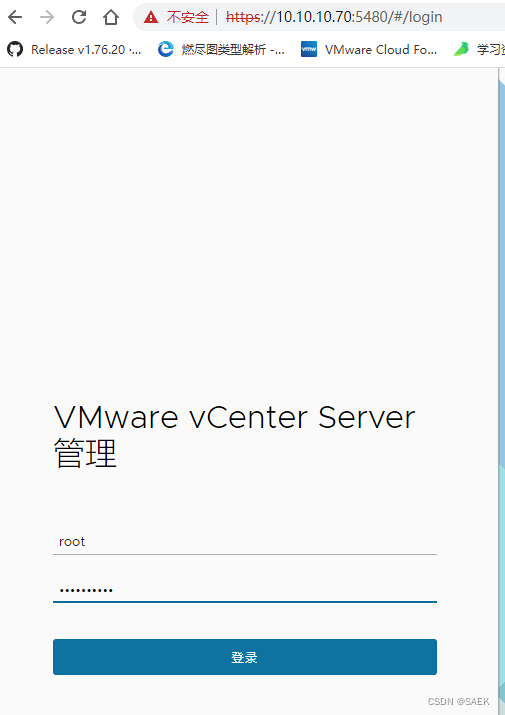The image size is (505, 715).
Task: Open VMware Cloud Fo... bookmark
Action: (x=369, y=49)
